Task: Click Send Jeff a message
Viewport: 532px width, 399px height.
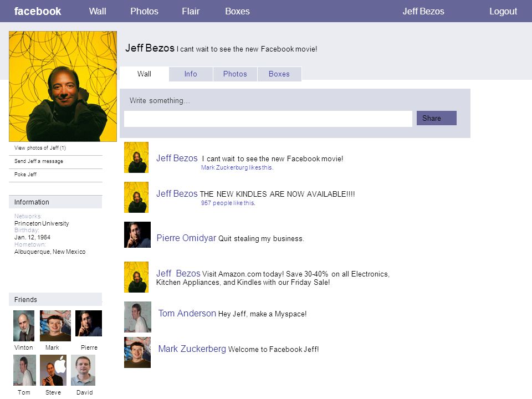Action: point(39,161)
